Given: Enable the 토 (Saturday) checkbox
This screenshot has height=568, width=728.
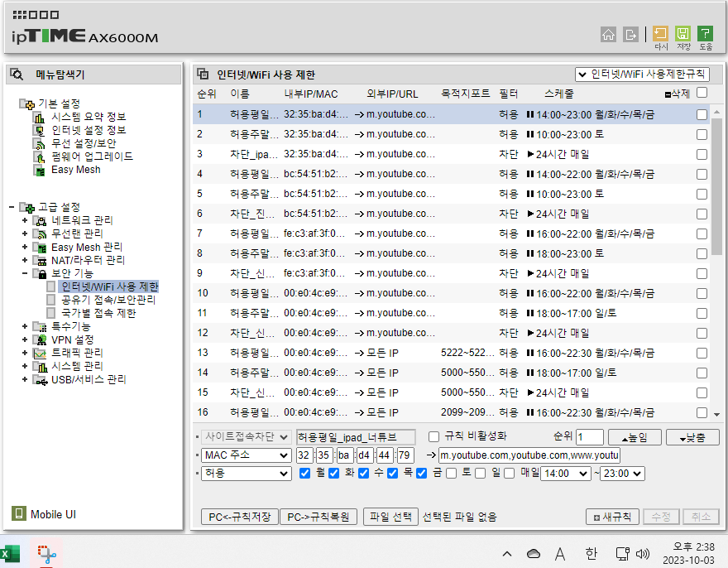Looking at the screenshot, I should pos(451,473).
